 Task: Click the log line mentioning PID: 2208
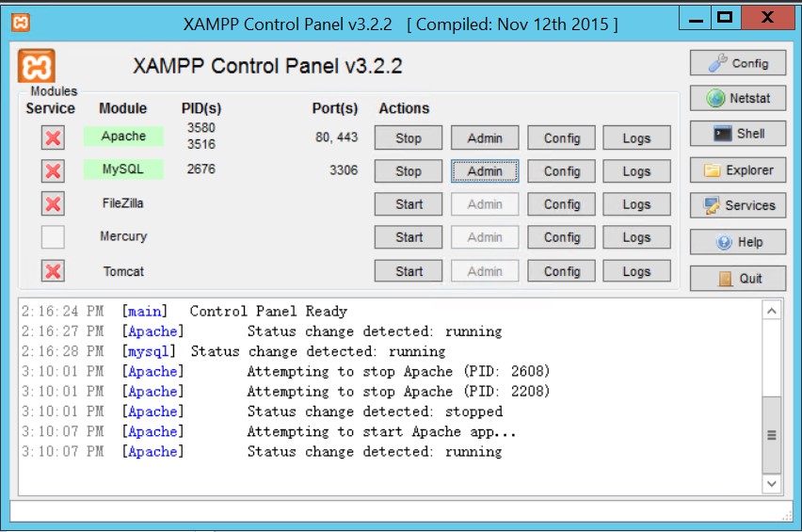tap(285, 392)
